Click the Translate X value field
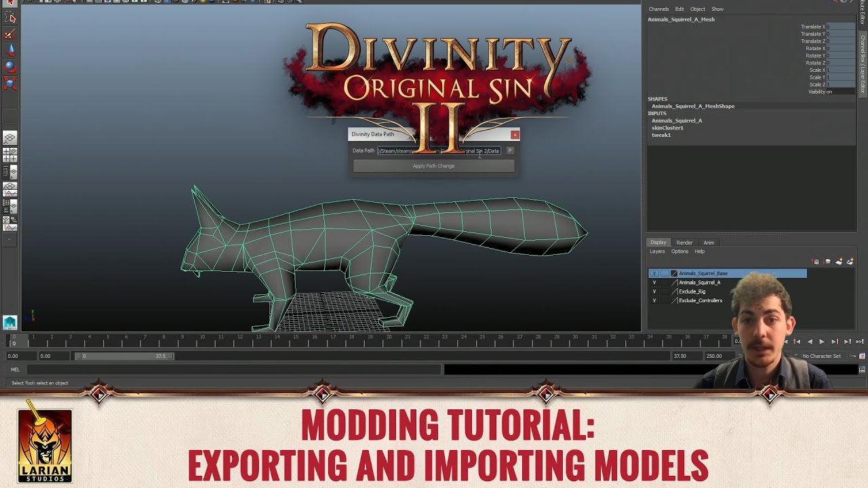This screenshot has width=868, height=488. (x=840, y=27)
